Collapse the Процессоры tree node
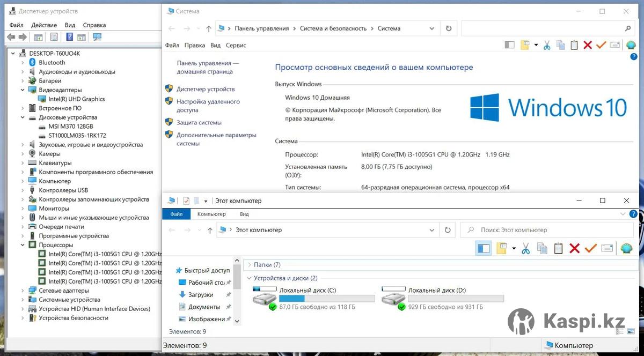 (23, 245)
